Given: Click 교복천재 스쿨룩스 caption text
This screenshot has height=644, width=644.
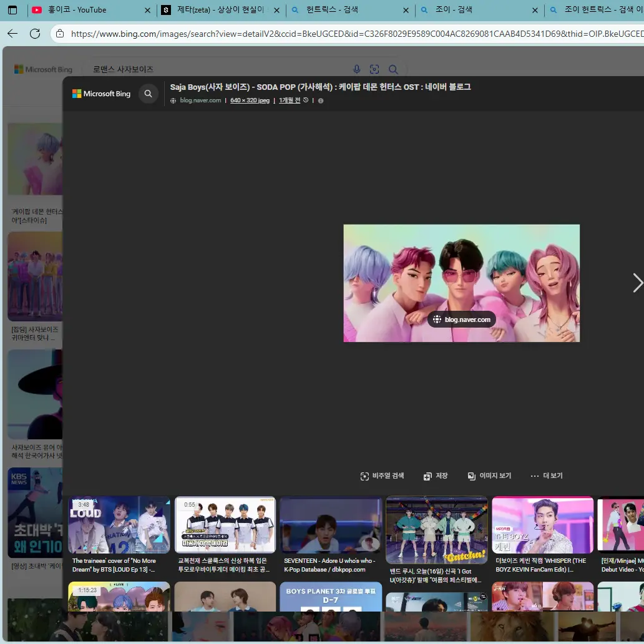Looking at the screenshot, I should (223, 565).
